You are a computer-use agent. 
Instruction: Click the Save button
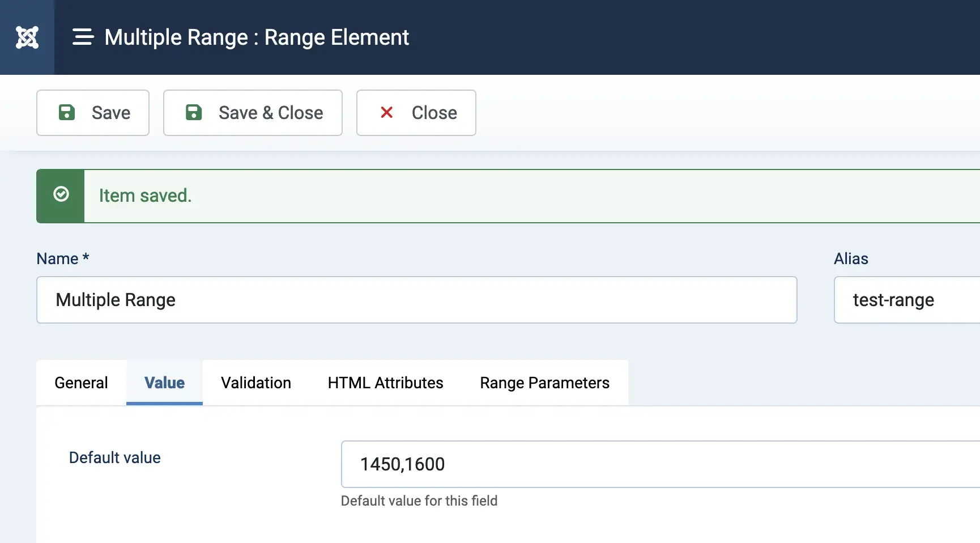tap(93, 113)
